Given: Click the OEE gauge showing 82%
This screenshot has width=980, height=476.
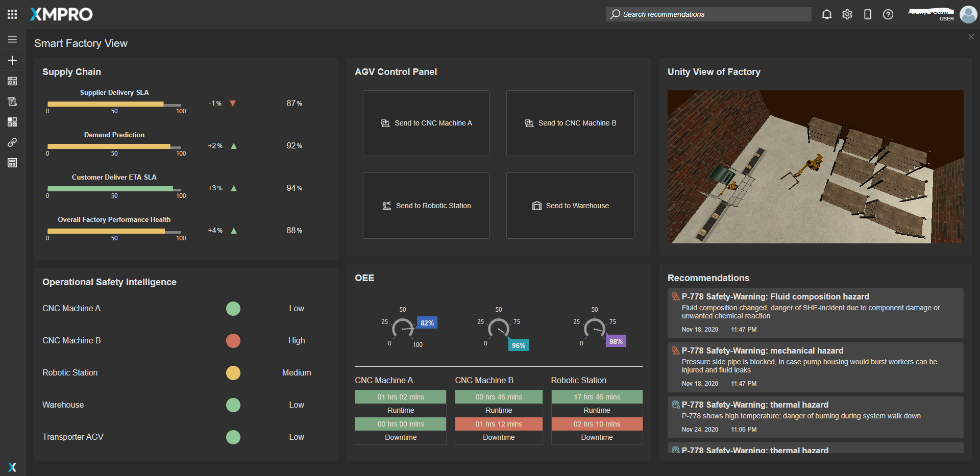Looking at the screenshot, I should pos(403,328).
